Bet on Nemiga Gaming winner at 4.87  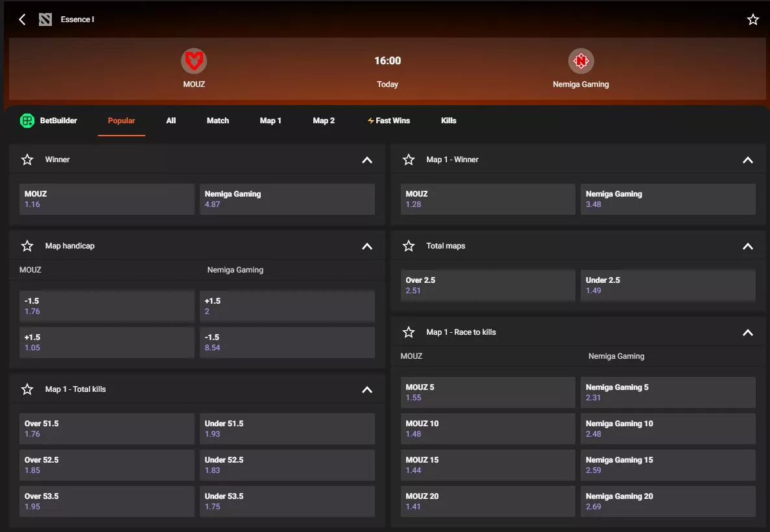click(x=287, y=199)
